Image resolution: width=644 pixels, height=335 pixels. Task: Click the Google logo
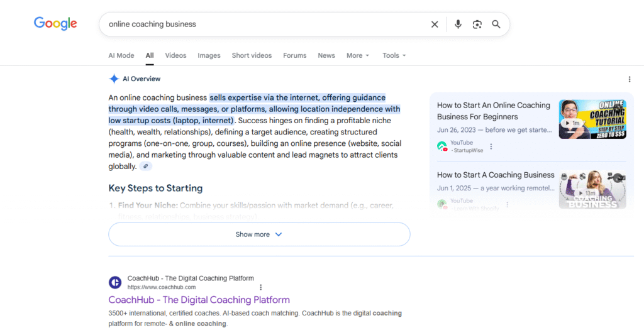coord(55,24)
